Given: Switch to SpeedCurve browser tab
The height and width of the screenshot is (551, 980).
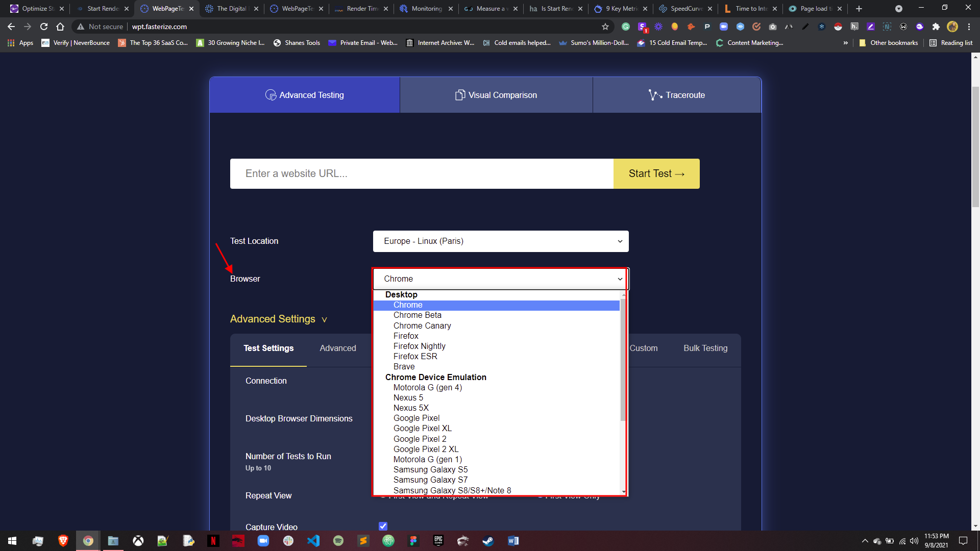Looking at the screenshot, I should click(x=685, y=9).
